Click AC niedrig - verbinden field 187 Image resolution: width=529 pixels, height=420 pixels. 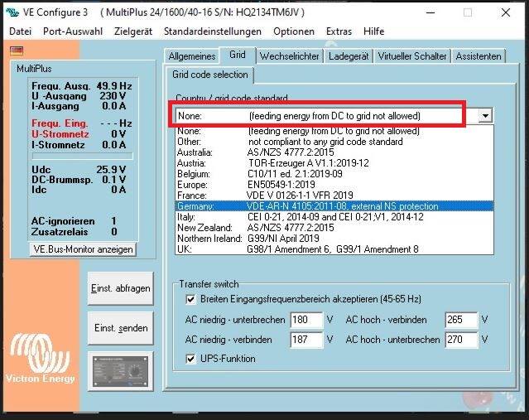306,340
